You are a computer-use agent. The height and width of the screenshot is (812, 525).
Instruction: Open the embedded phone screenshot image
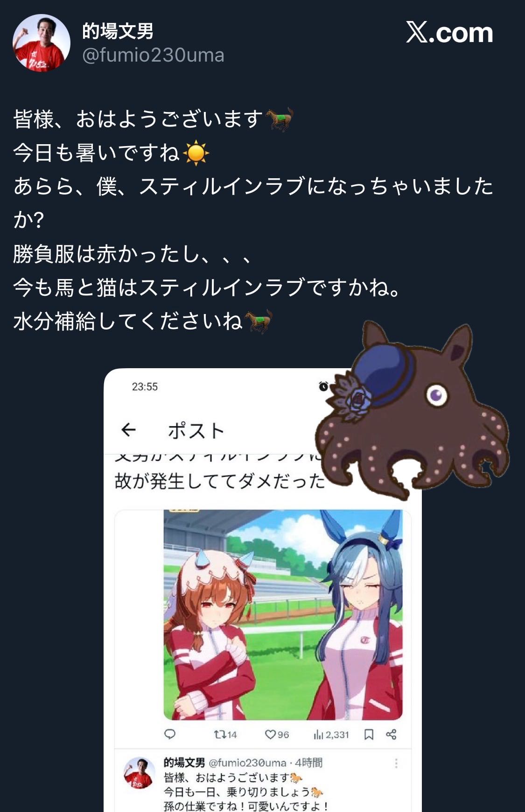point(262,590)
